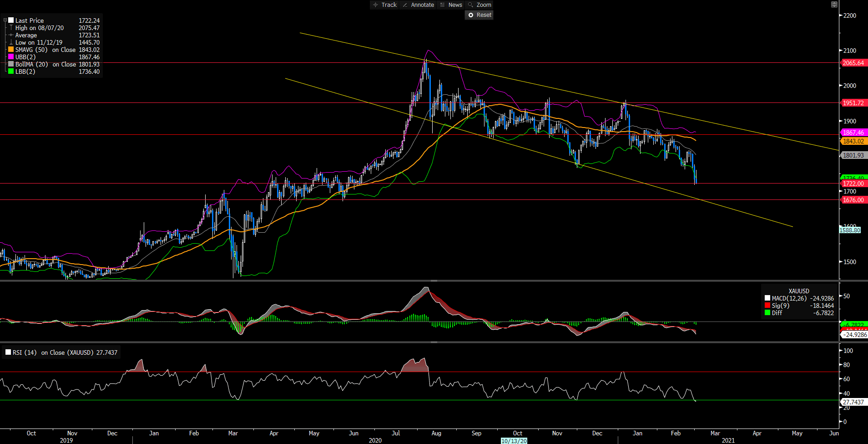Image resolution: width=868 pixels, height=444 pixels.
Task: Select the 1722.00 red horizontal line label
Action: (854, 184)
